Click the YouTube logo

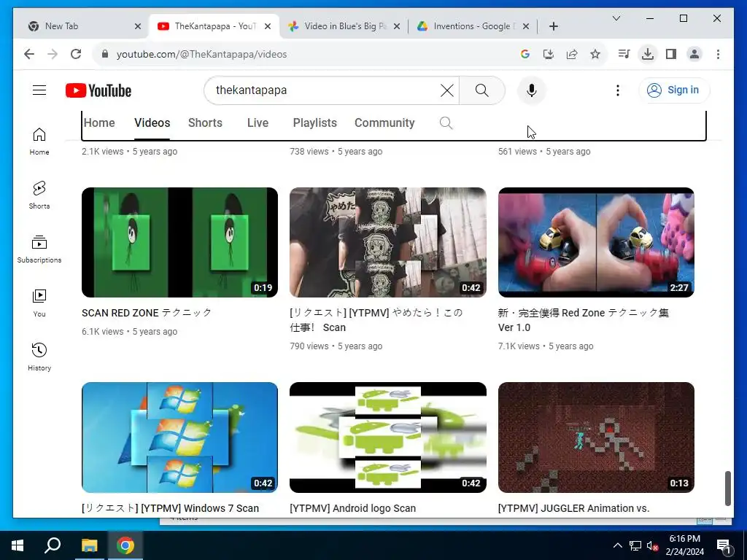tap(98, 90)
